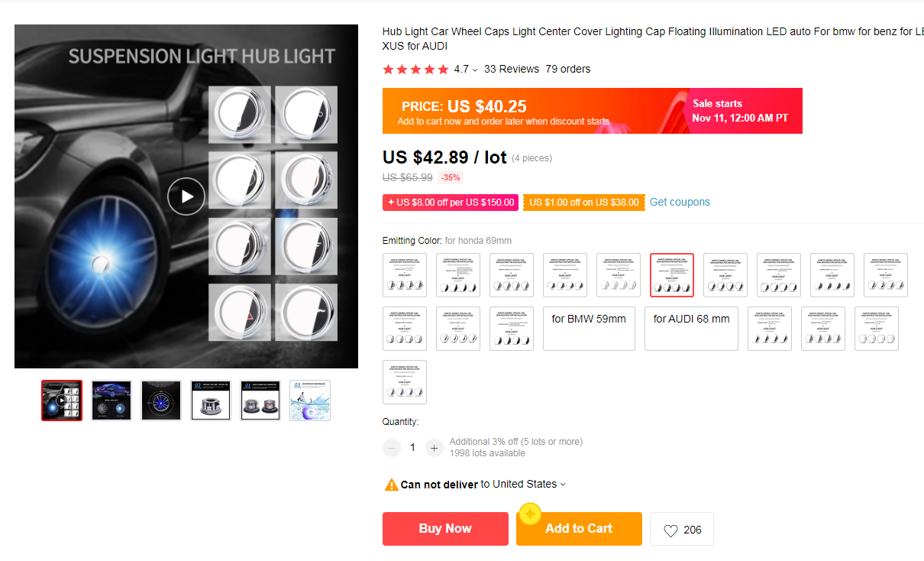924x561 pixels.
Task: Decrease quantity with the minus button
Action: tap(392, 448)
